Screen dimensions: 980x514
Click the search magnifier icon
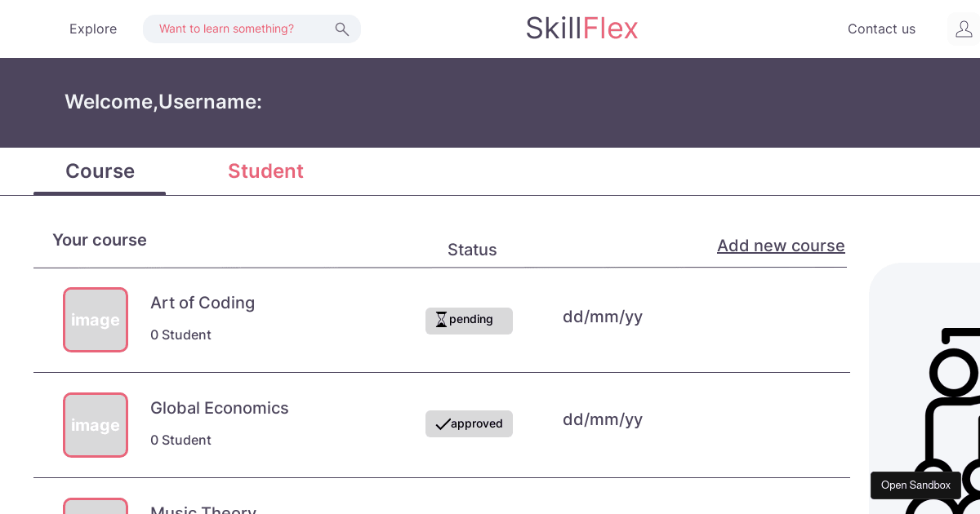coord(341,29)
